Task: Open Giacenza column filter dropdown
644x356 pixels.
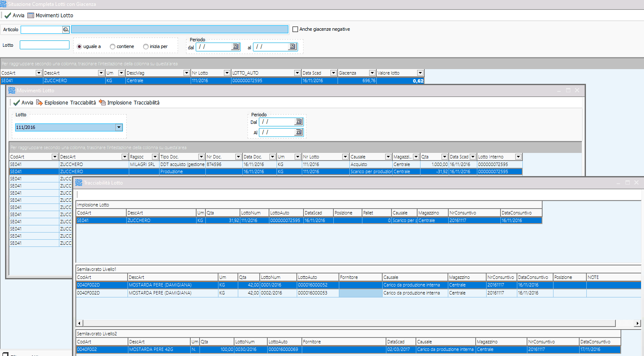Action: pyautogui.click(x=372, y=73)
